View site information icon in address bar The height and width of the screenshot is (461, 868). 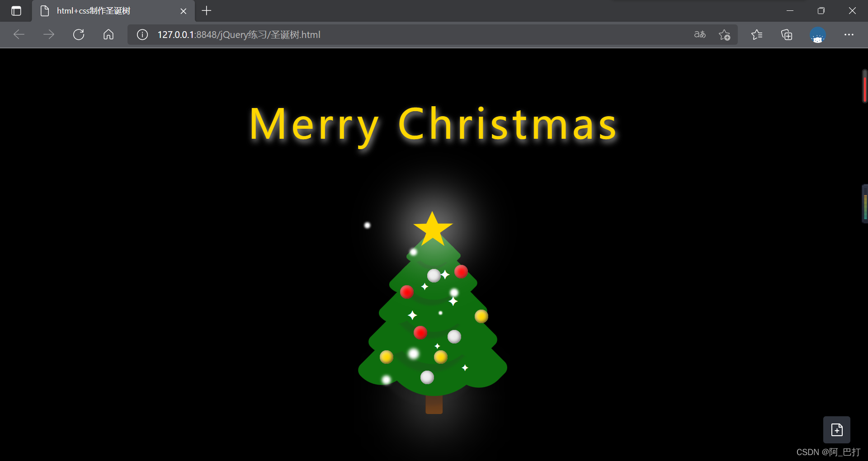point(142,34)
